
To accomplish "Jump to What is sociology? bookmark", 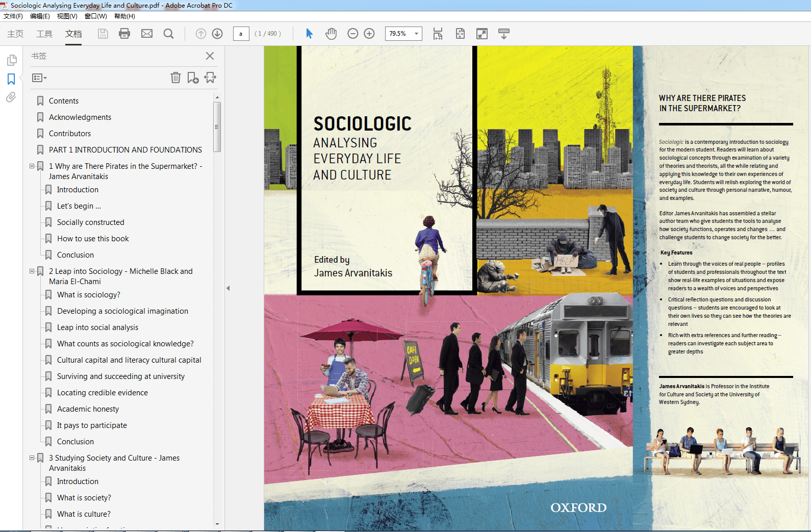I will point(89,295).
